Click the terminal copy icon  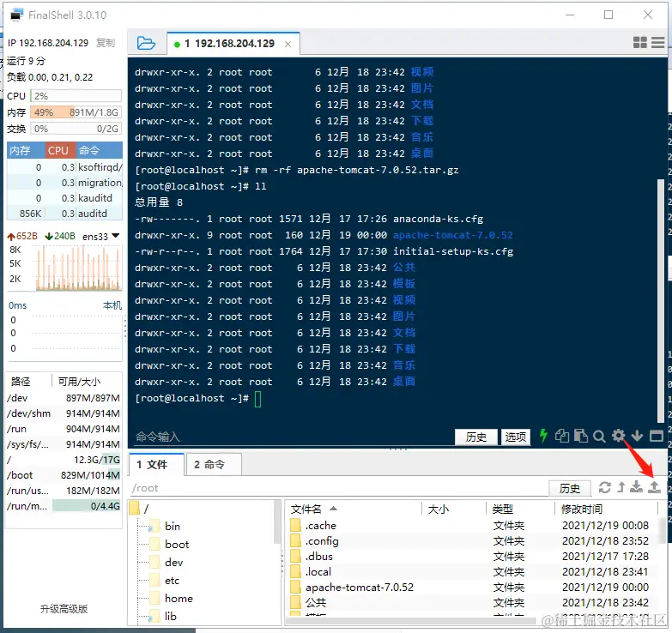point(562,436)
